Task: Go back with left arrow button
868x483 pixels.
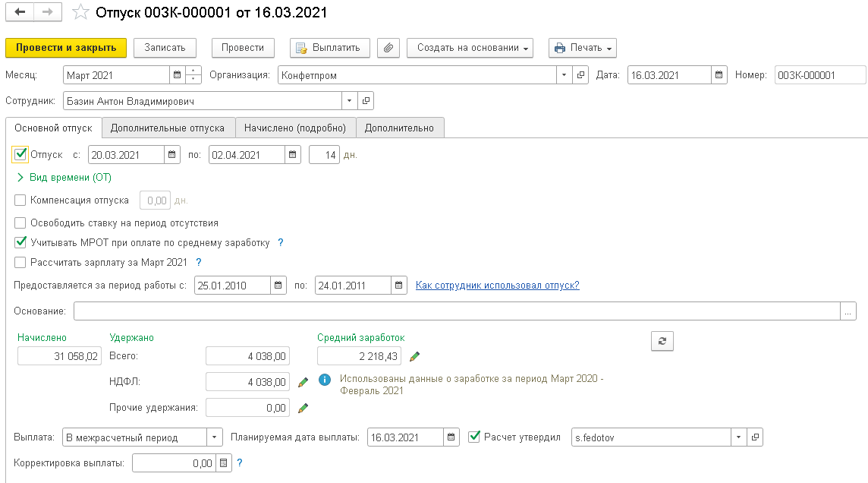Action: (20, 13)
